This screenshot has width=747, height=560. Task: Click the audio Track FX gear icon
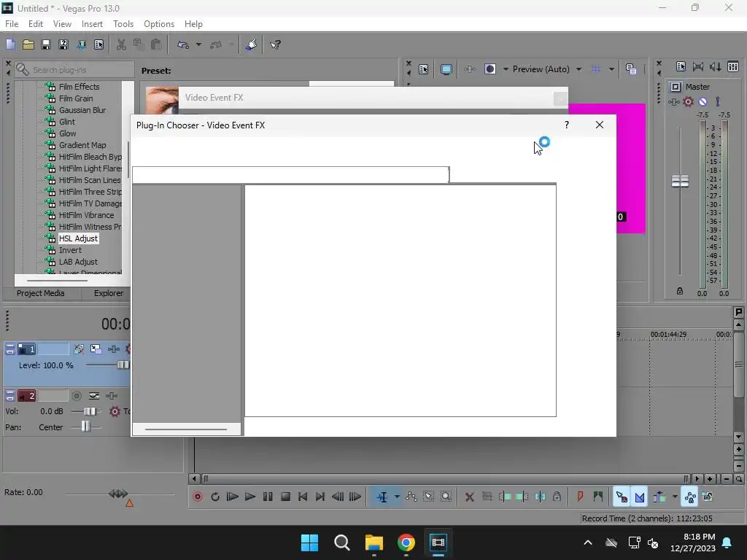(x=115, y=411)
